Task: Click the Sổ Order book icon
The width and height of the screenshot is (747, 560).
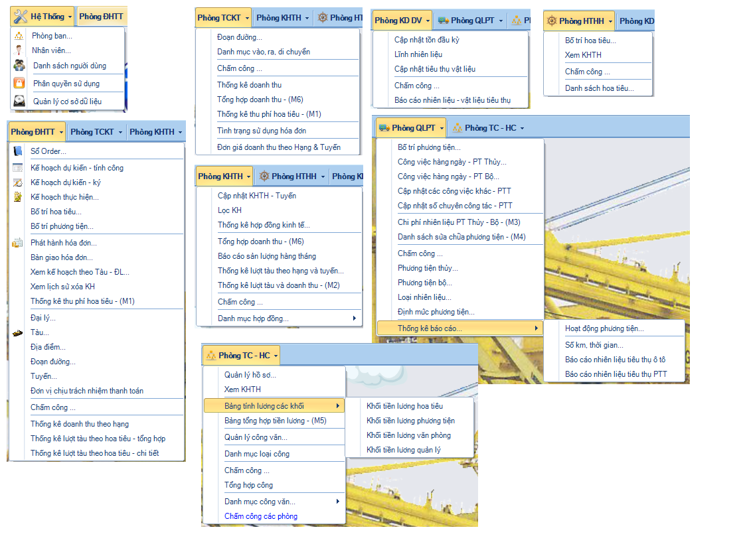Action: (x=18, y=151)
